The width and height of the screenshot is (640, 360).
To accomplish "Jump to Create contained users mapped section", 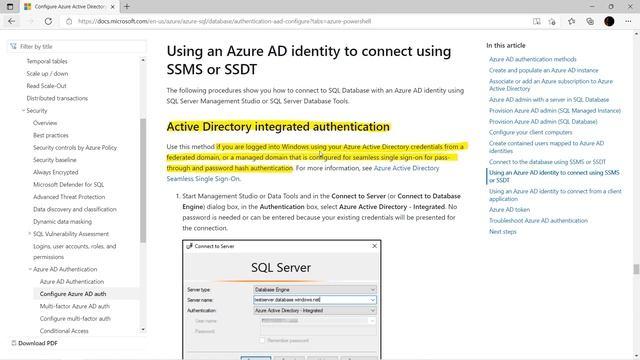I will (x=547, y=147).
